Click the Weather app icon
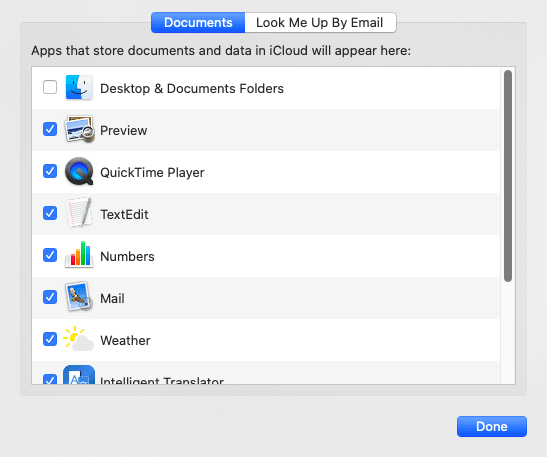Screen dimensions: 547x457 [78, 339]
